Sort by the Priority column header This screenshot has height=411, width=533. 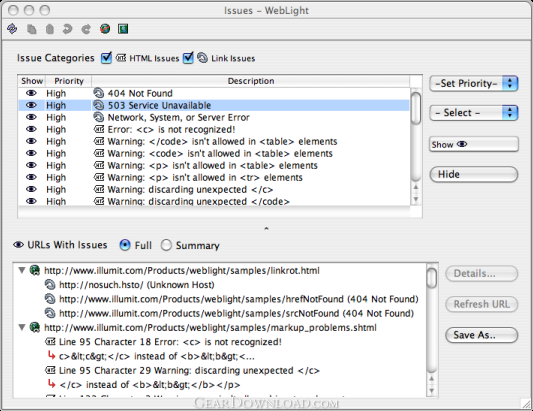coord(68,81)
